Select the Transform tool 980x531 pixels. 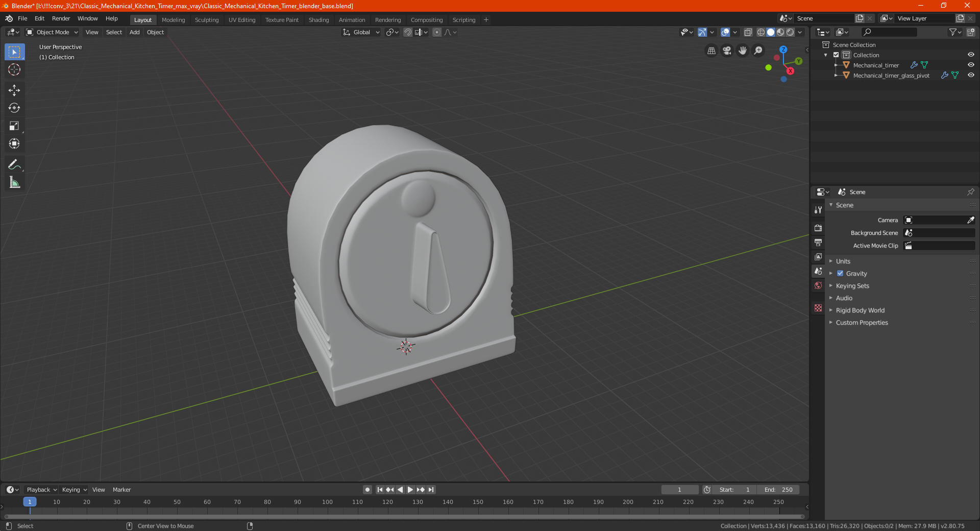tap(14, 144)
